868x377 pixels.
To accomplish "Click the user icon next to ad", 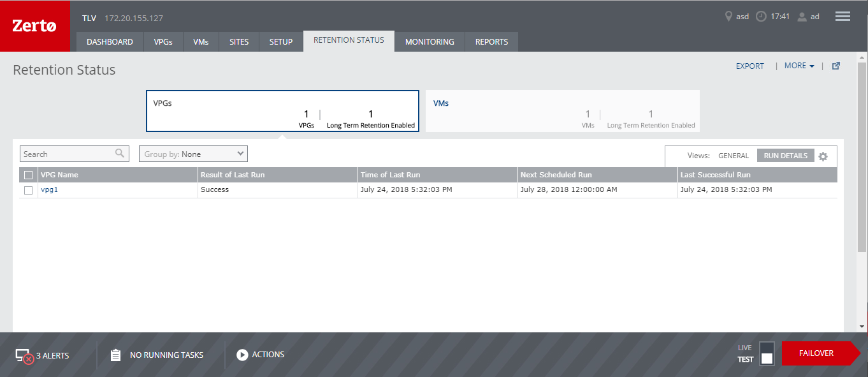I will [802, 17].
